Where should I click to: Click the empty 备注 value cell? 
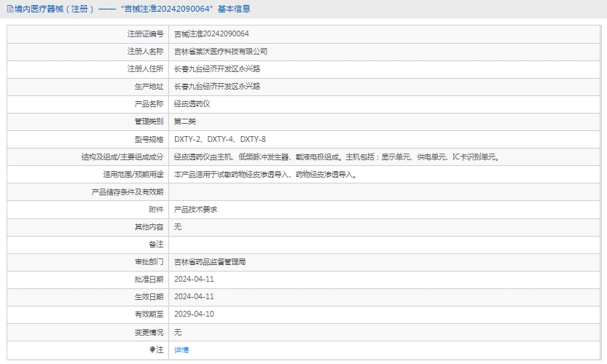point(385,245)
